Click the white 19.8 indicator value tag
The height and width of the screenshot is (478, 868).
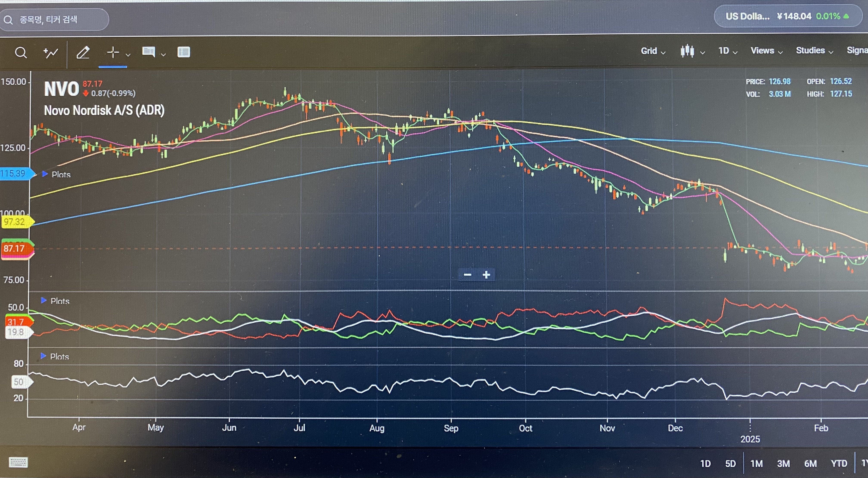pyautogui.click(x=19, y=332)
